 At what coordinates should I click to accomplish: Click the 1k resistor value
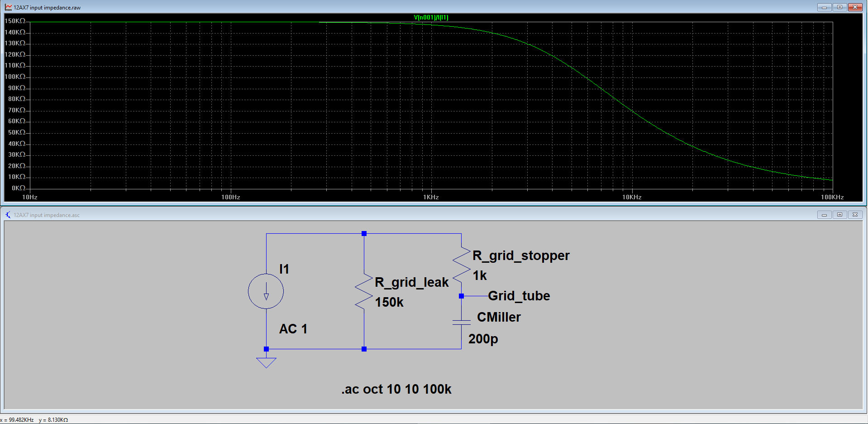[x=480, y=275]
